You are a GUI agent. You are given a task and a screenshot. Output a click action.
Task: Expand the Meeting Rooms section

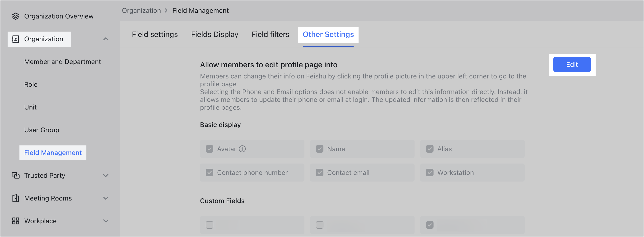(106, 198)
